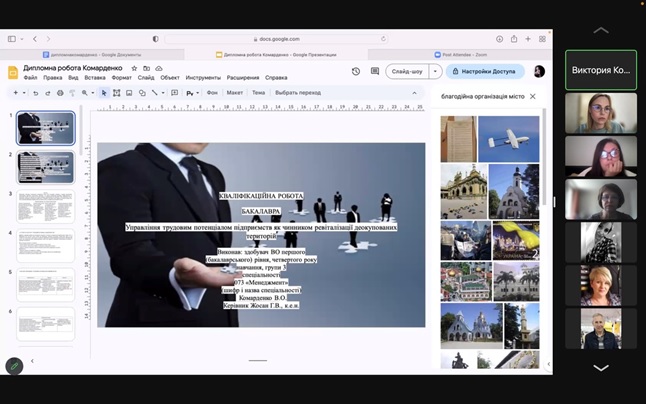The image size is (646, 404).
Task: Expand the new slide dropdown arrow
Action: pyautogui.click(x=24, y=93)
